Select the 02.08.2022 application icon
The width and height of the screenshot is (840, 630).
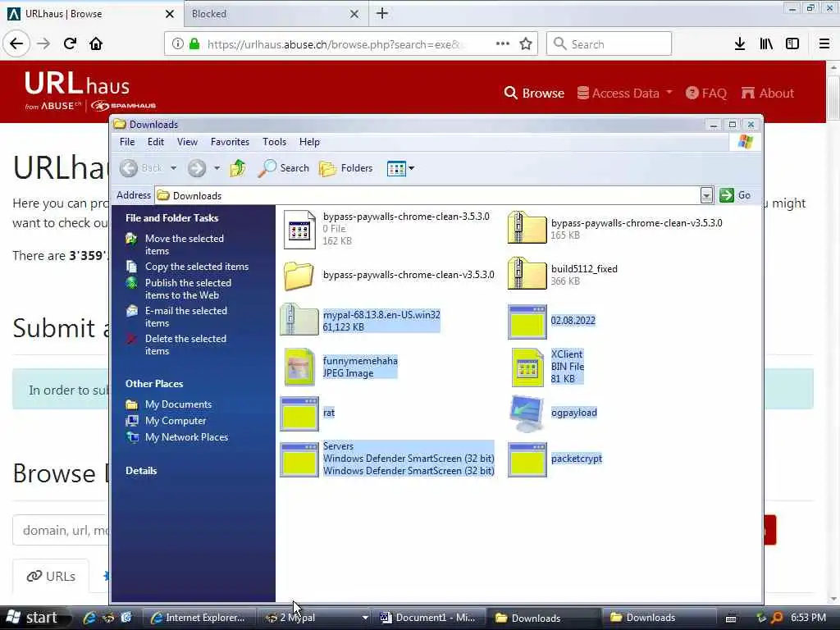pyautogui.click(x=527, y=322)
